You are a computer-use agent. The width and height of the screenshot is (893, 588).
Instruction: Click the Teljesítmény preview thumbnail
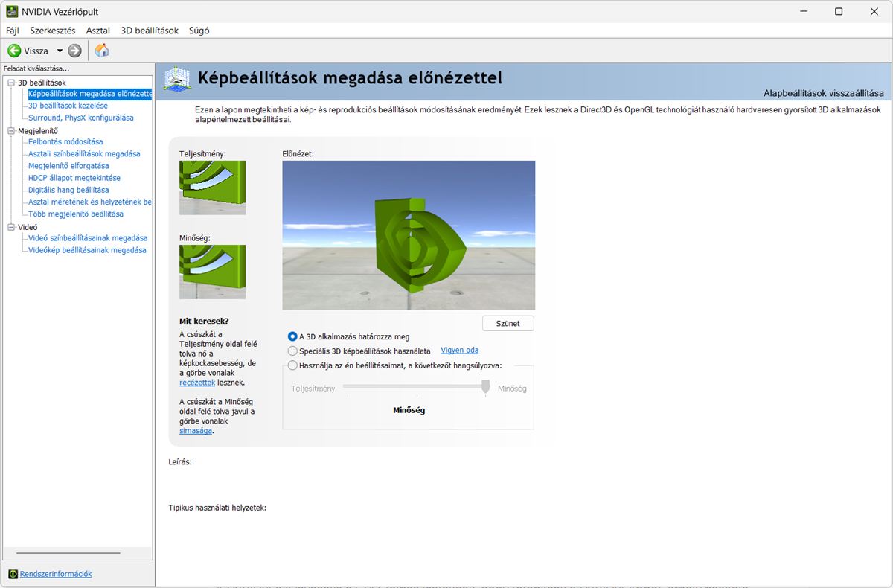click(212, 188)
